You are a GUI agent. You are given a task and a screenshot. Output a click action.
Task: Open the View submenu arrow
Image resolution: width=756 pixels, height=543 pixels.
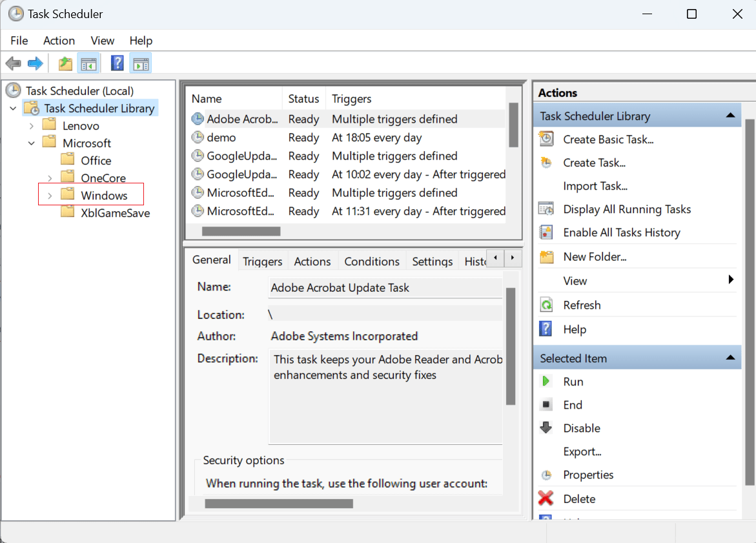[730, 280]
